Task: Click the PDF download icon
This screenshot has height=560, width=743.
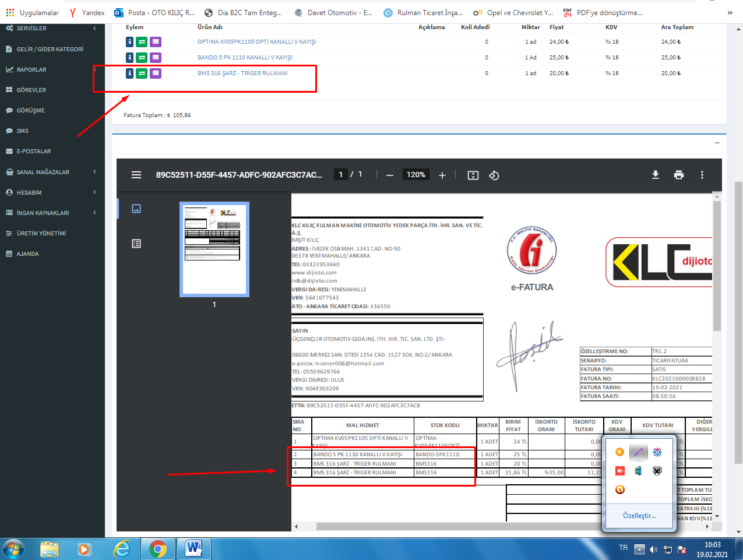Action: tap(656, 175)
